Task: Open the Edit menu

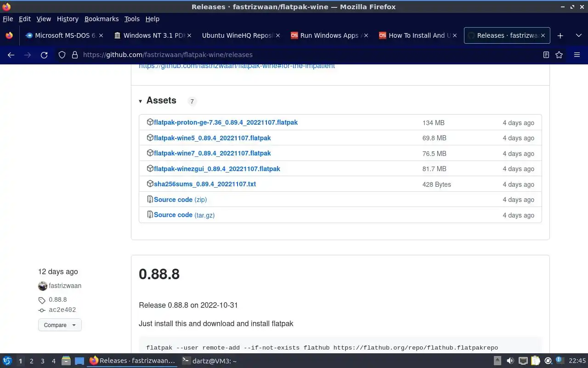Action: coord(25,19)
